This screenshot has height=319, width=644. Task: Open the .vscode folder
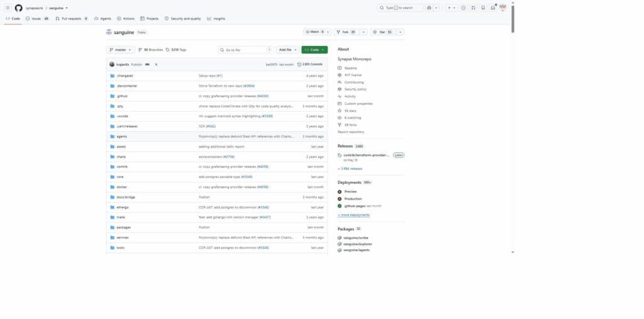pyautogui.click(x=123, y=116)
